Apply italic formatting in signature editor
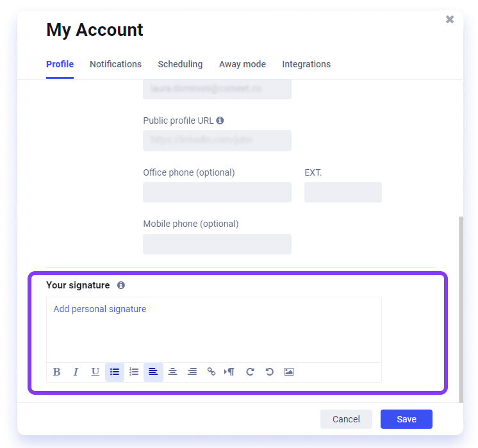Image resolution: width=478 pixels, height=448 pixels. (76, 372)
